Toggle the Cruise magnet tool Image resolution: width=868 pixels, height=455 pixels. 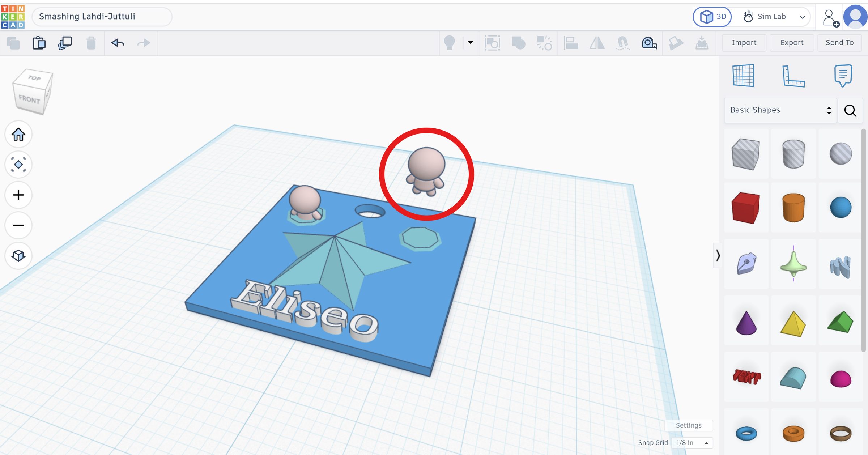623,43
